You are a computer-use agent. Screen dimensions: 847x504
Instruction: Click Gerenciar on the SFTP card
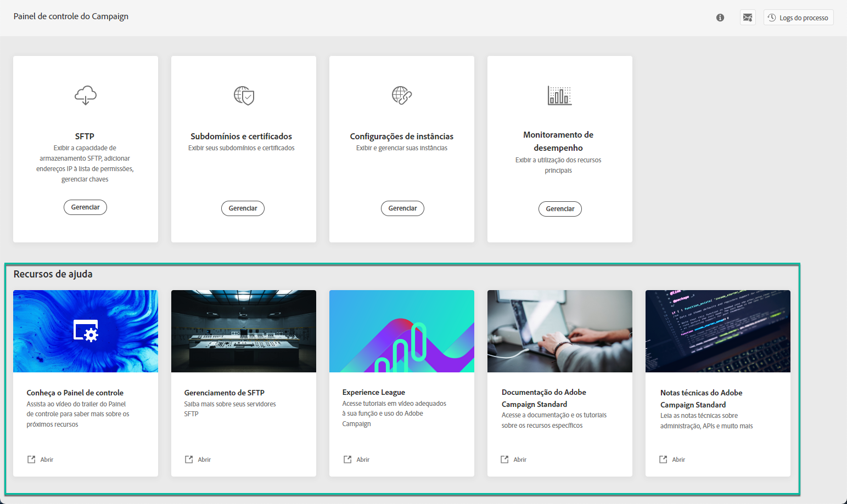tap(85, 207)
